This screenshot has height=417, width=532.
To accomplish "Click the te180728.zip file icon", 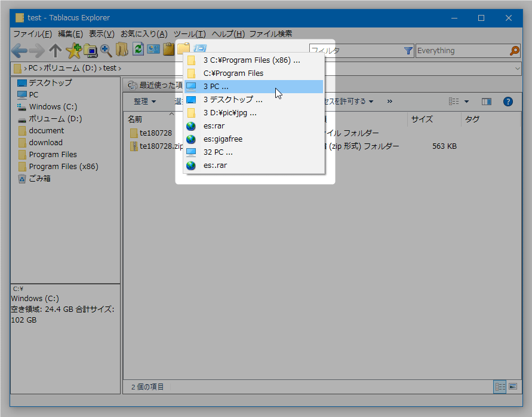I will pos(134,146).
